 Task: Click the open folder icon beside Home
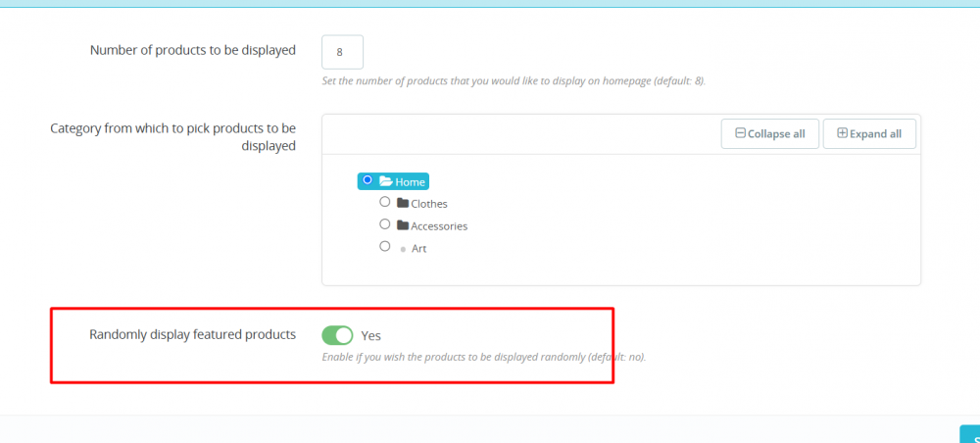pos(385,181)
